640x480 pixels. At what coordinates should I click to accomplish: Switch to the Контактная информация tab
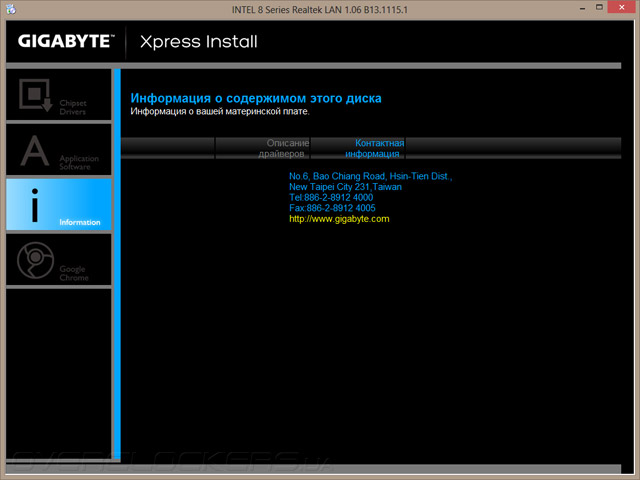(x=358, y=148)
